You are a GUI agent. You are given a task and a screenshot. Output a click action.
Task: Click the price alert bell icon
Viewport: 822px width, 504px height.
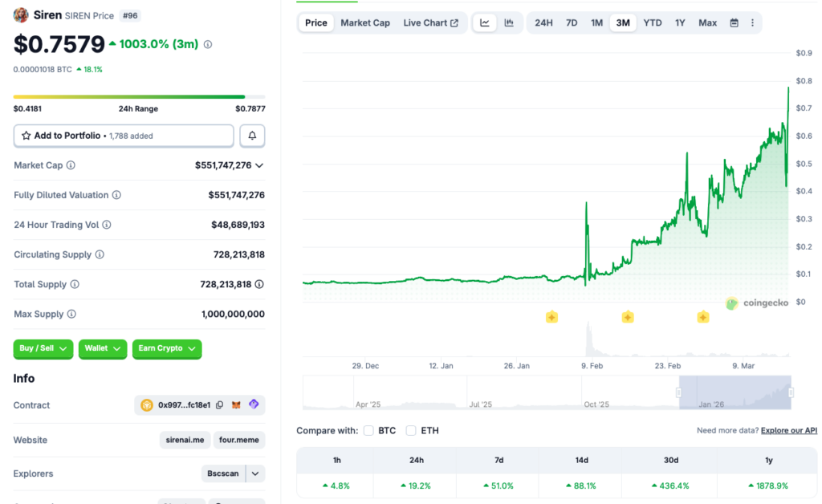point(252,136)
